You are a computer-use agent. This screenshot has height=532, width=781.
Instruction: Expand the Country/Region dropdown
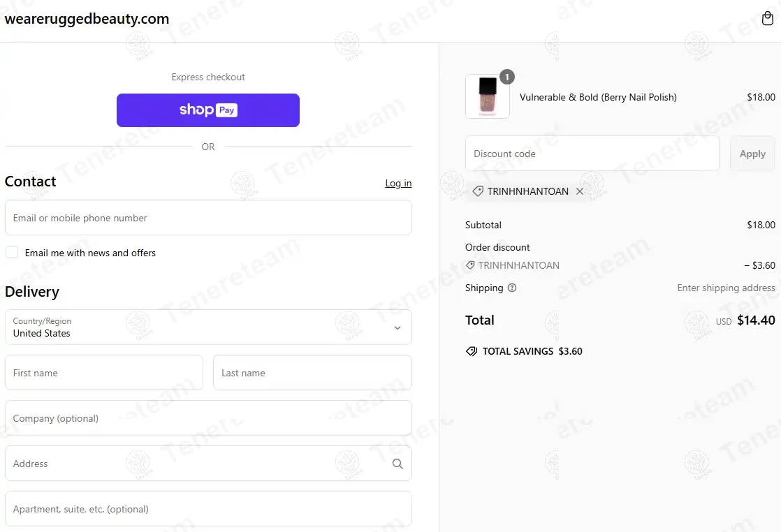[208, 327]
